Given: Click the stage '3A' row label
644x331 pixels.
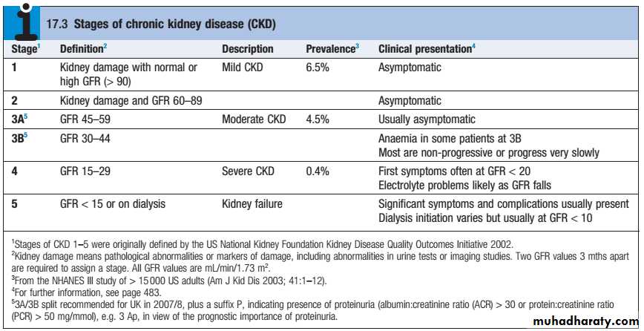Looking at the screenshot, I should [x=21, y=119].
